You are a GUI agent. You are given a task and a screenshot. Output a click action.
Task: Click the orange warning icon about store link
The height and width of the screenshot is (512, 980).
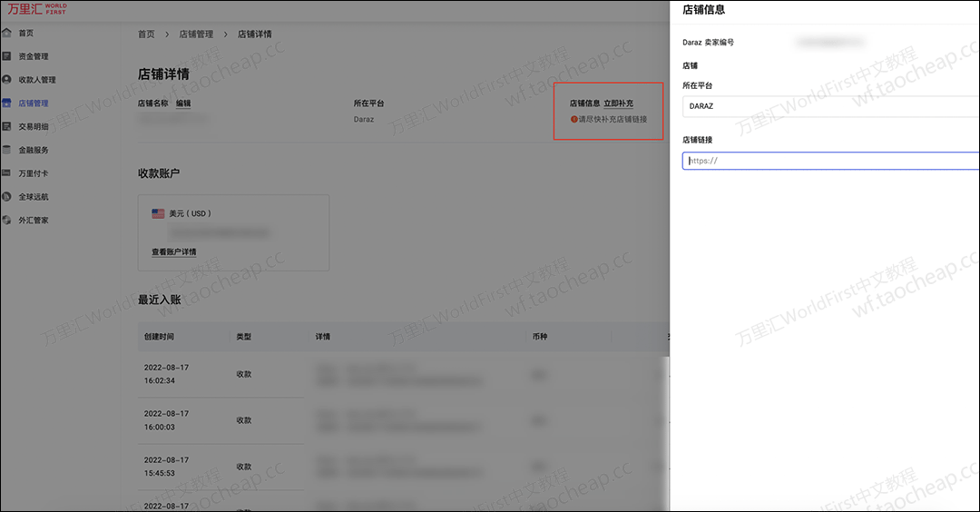coord(573,120)
